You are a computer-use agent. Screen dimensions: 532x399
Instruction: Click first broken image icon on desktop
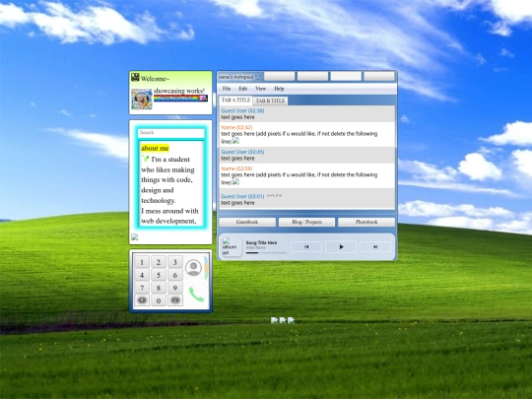coord(275,320)
